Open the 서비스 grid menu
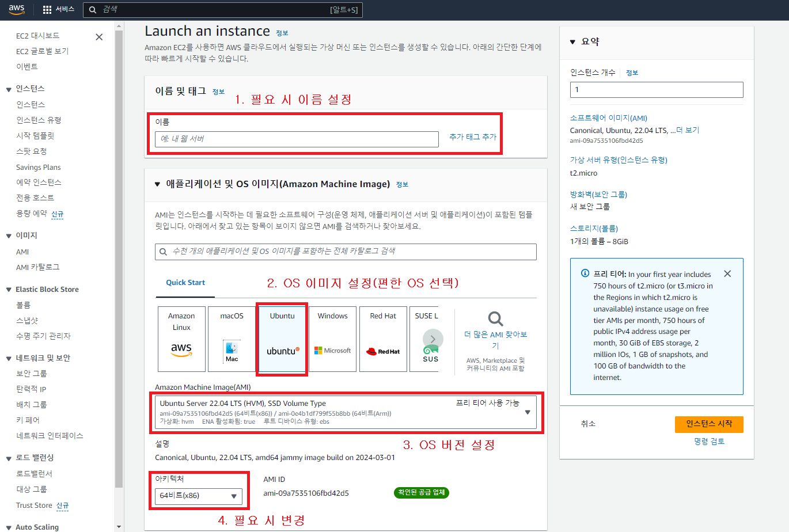 click(x=59, y=10)
